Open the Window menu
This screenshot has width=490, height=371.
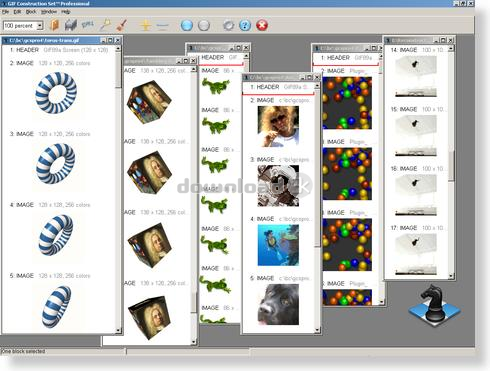(49, 12)
